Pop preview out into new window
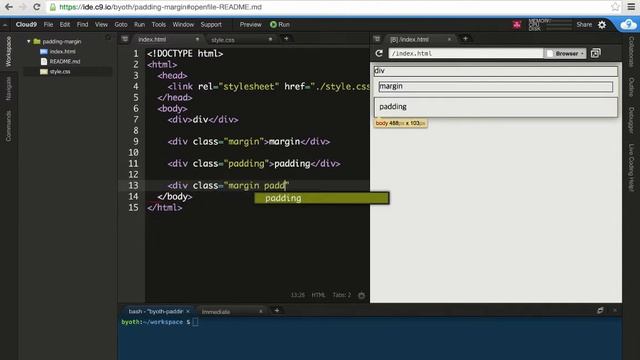Image resolution: width=640 pixels, height=360 pixels. coord(596,53)
